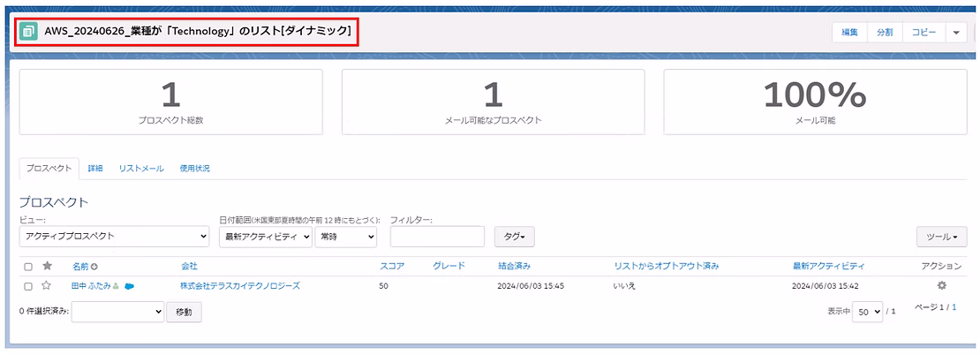Viewport: 980px width, 355px height.
Task: Open the 常時 period dropdown
Action: (345, 237)
